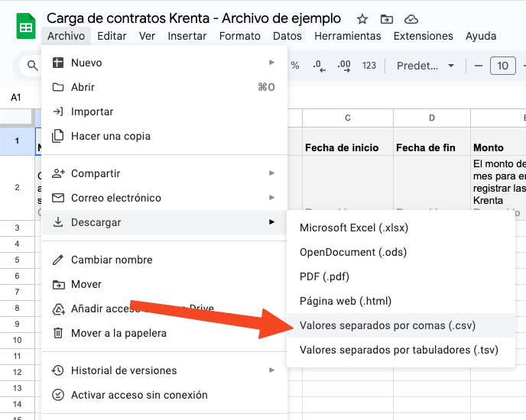The image size is (526, 420).
Task: Click the Google Sheets home icon
Action: (26, 26)
